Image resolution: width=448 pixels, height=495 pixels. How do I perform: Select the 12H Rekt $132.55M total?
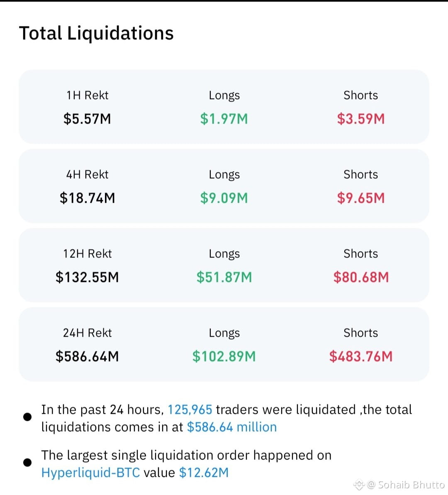pyautogui.click(x=87, y=277)
